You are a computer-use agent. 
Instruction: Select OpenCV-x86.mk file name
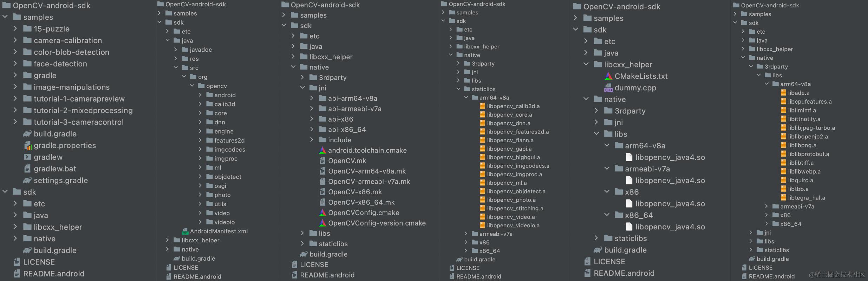click(355, 192)
